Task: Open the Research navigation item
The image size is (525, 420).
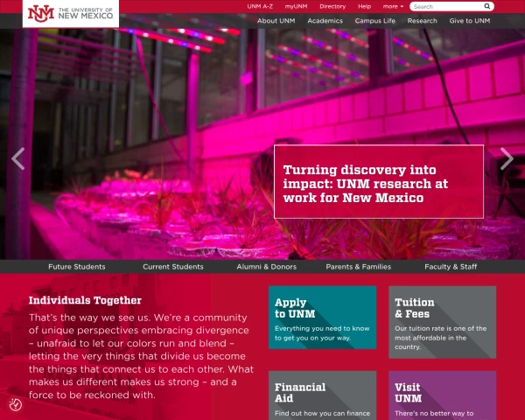Action: pyautogui.click(x=422, y=20)
